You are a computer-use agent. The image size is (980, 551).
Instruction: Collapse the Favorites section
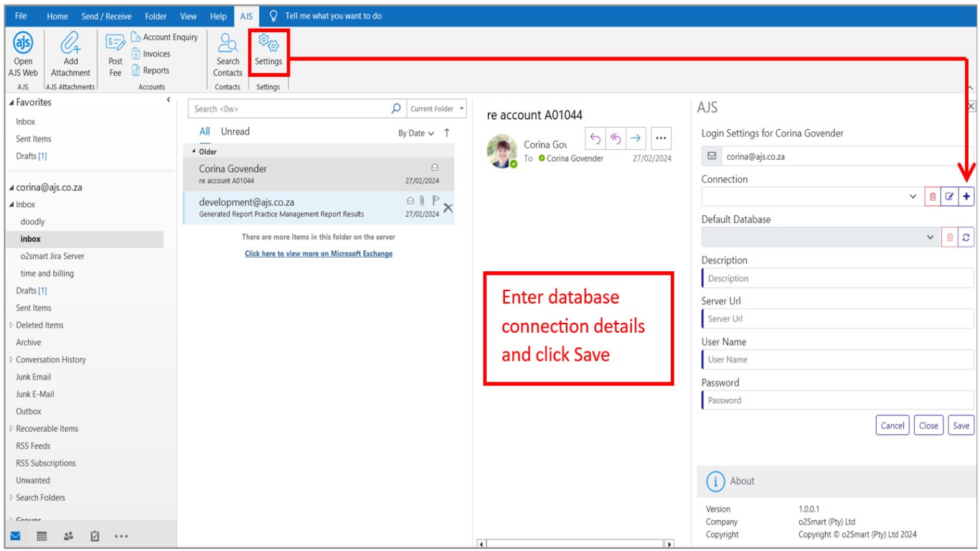(x=11, y=103)
